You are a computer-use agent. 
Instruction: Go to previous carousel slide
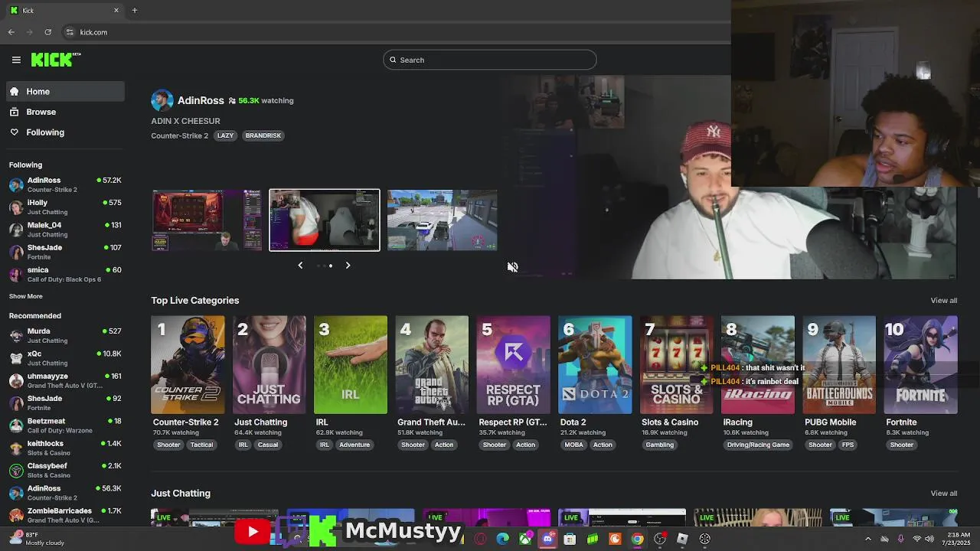click(300, 266)
